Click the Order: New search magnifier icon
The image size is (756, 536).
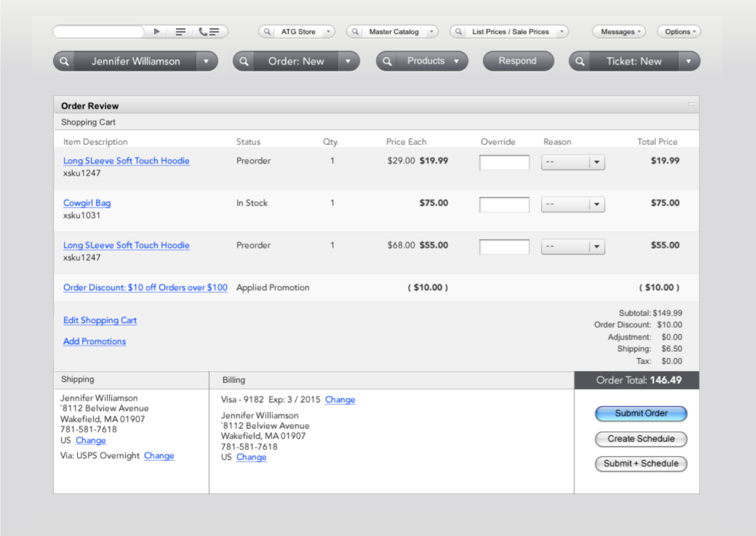tap(244, 61)
